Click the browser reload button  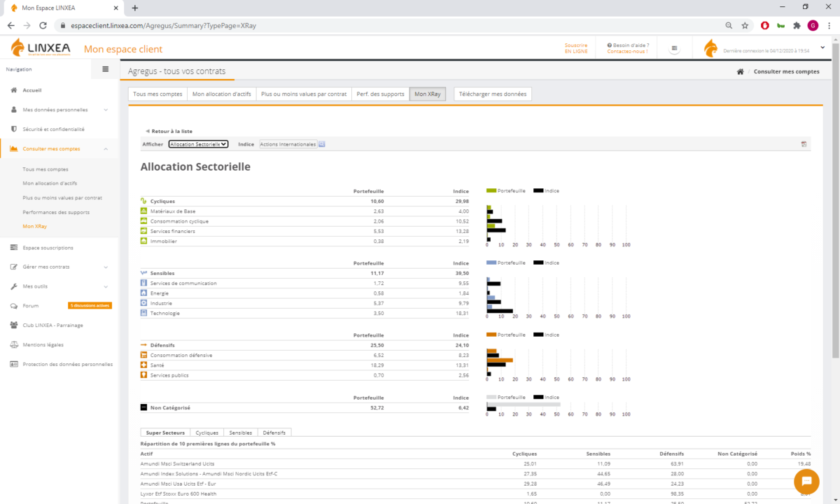click(43, 25)
